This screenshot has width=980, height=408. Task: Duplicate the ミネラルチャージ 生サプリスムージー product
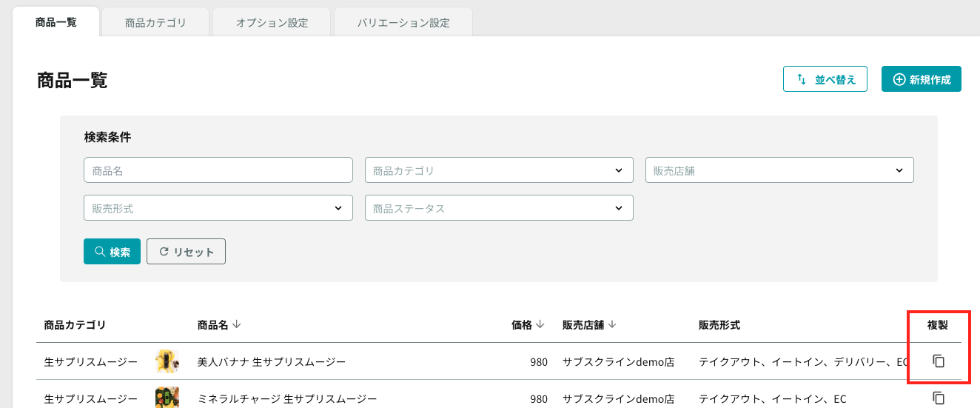939,398
